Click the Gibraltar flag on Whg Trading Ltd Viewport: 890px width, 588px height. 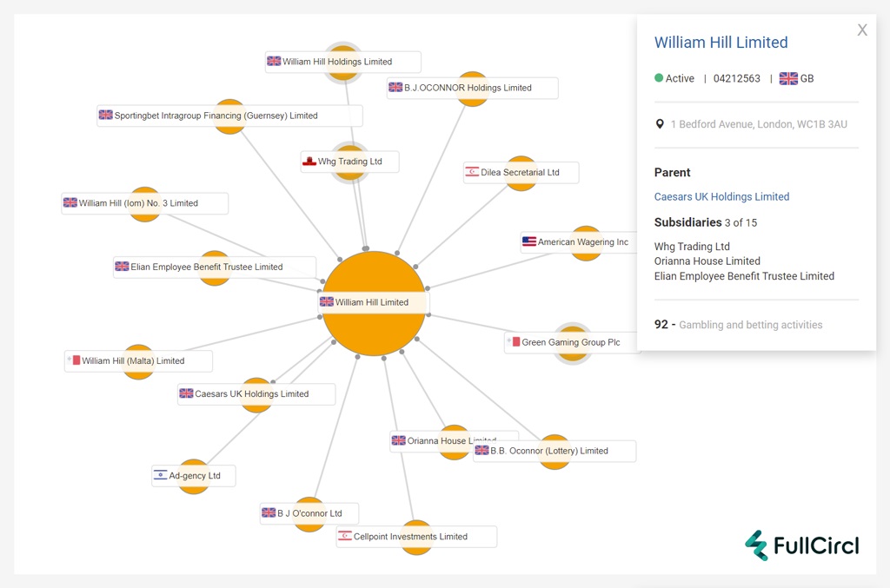point(309,161)
